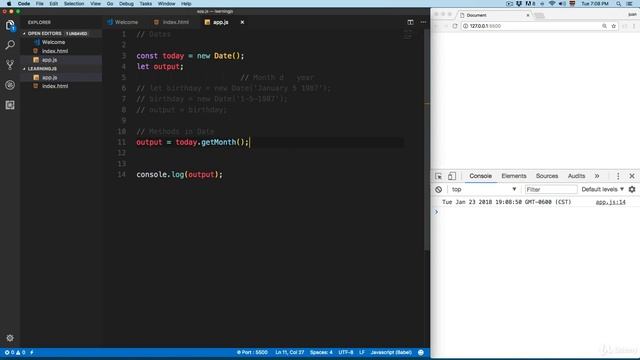The image size is (640, 360).
Task: Click Ln 11, Col 27 in status bar
Action: click(x=289, y=352)
